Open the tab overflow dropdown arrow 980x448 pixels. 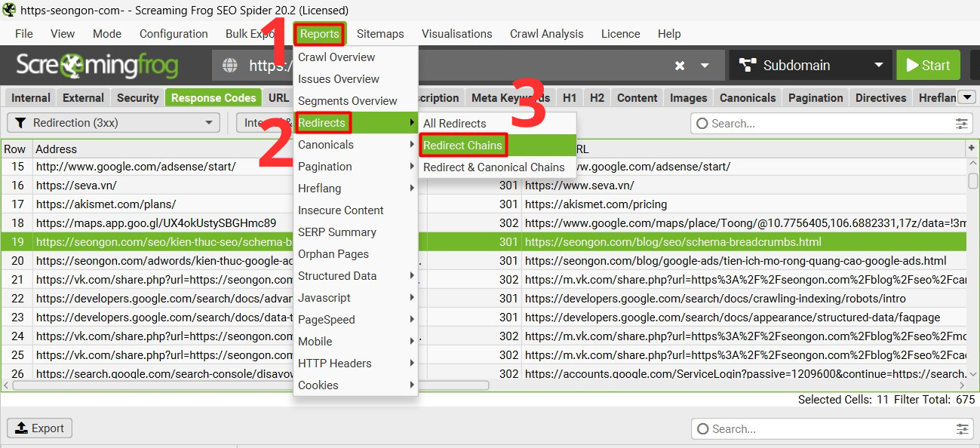pyautogui.click(x=967, y=97)
